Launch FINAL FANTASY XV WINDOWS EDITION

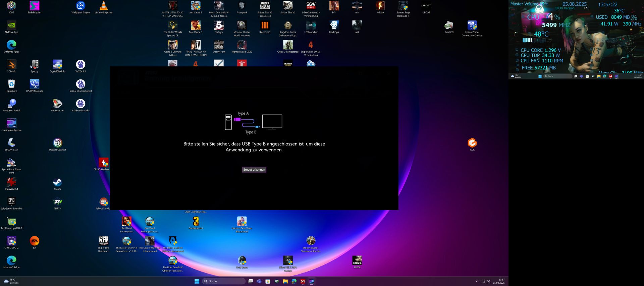tap(196, 48)
